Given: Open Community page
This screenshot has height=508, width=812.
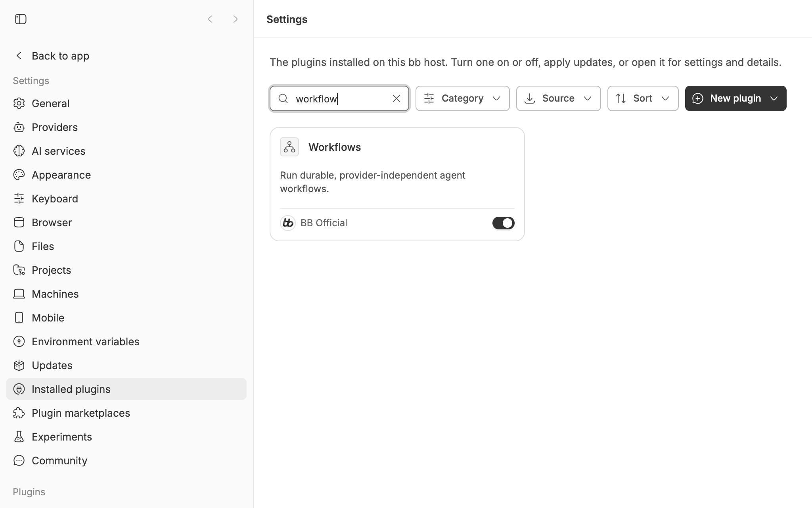Looking at the screenshot, I should (126, 460).
